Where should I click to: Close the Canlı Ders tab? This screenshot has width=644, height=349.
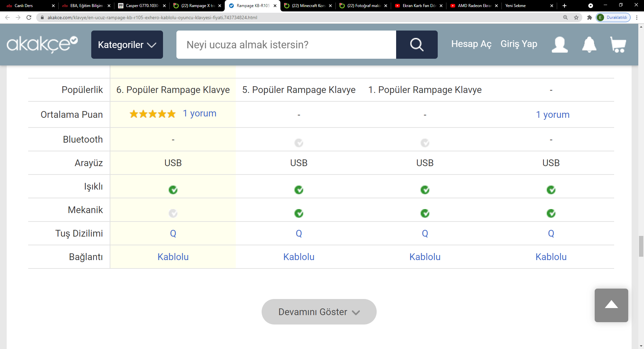pos(53,6)
